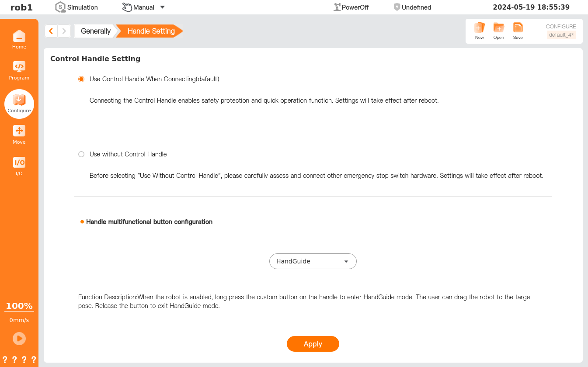
Task: Click the back navigation arrow
Action: click(51, 31)
